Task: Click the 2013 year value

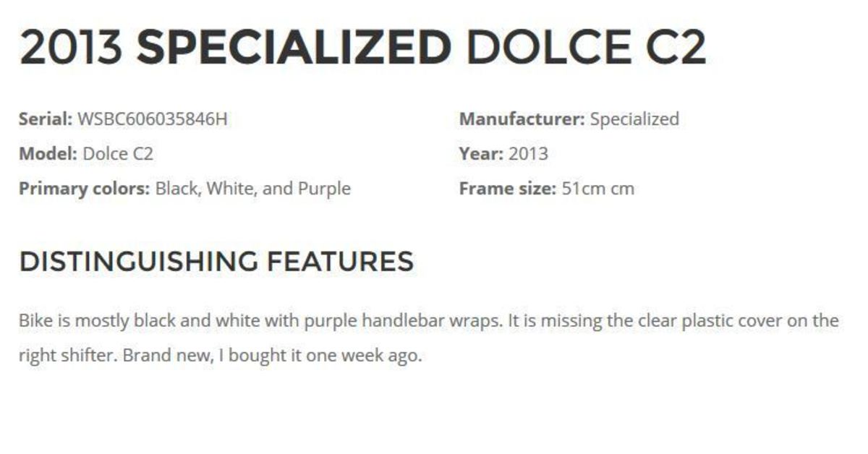Action: (528, 153)
